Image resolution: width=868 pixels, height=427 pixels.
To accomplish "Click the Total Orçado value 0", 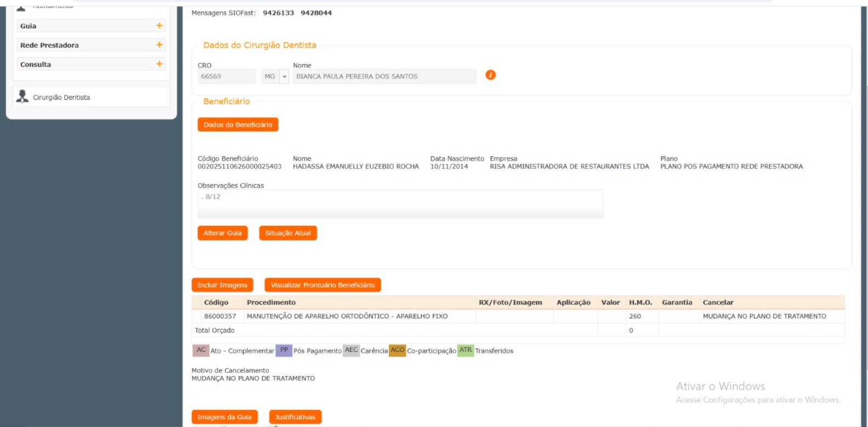I will click(x=631, y=331).
